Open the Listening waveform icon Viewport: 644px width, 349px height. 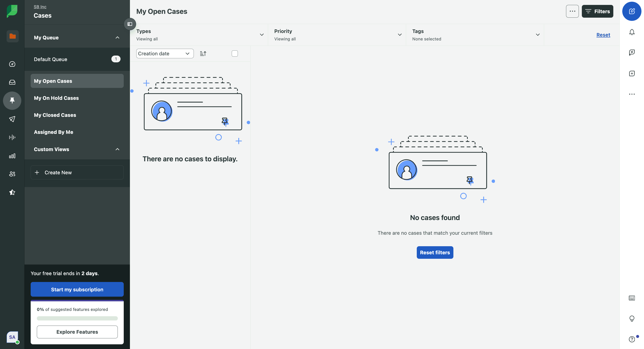[x=12, y=137]
